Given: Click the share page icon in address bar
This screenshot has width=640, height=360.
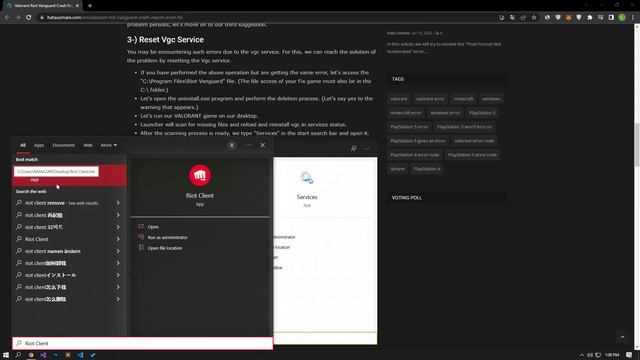Looking at the screenshot, I should click(x=523, y=18).
